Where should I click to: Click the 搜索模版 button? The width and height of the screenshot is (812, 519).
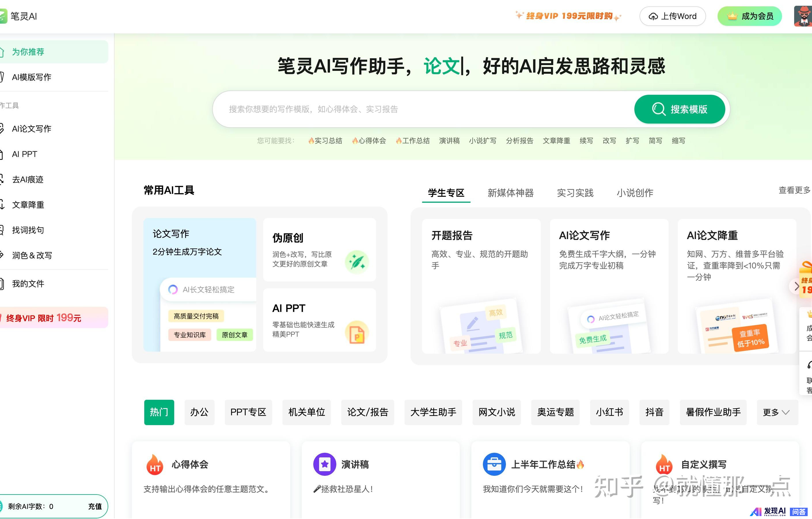[x=679, y=109]
